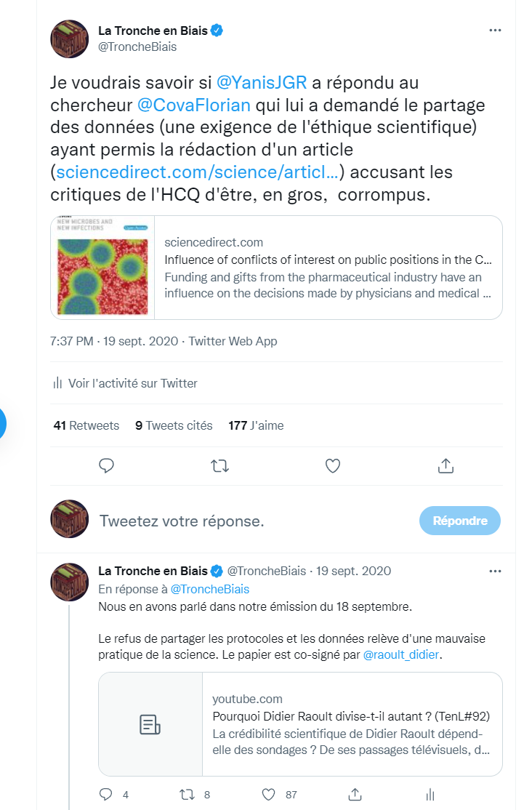Open the @CovaFlorian mention link
Screen dimensions: 532x810
pyautogui.click(x=193, y=105)
